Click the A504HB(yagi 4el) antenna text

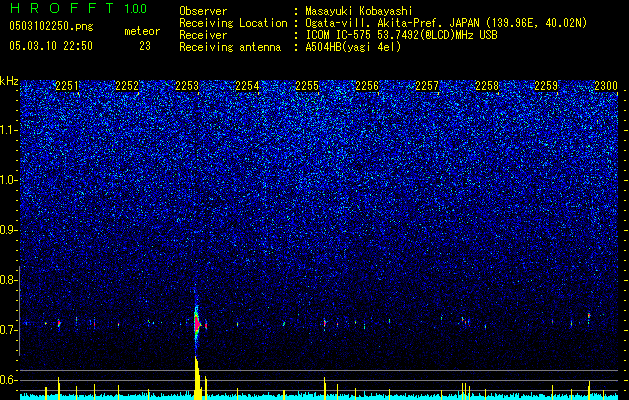click(x=353, y=47)
